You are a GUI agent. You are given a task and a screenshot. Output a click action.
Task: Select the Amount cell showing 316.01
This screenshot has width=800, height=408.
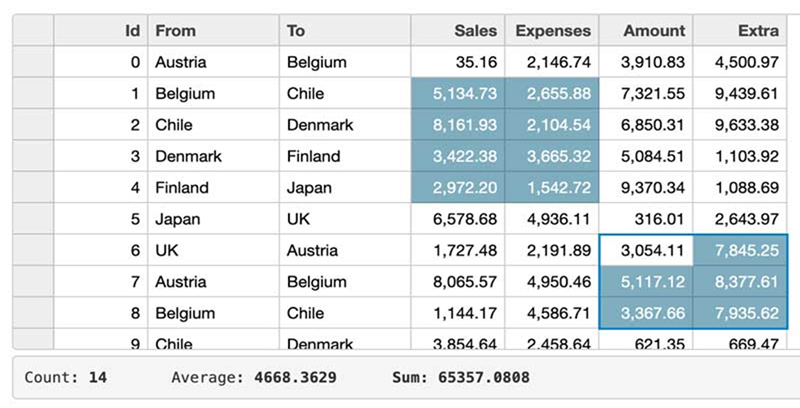[646, 219]
